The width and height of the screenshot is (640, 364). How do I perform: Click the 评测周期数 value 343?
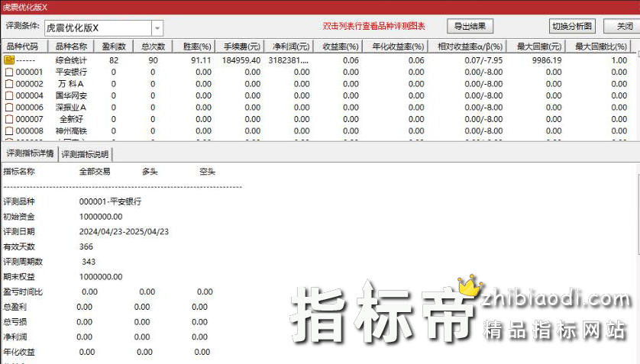[89, 262]
